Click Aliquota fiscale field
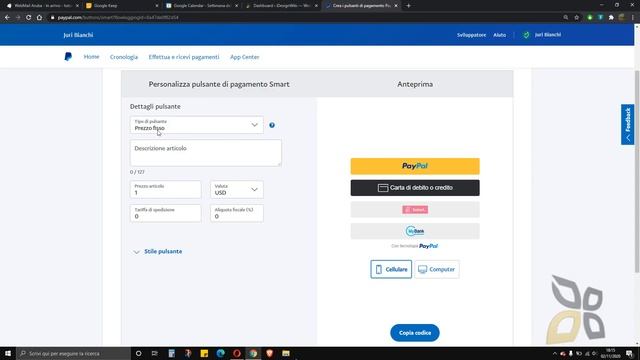640x360 pixels. 237,213
